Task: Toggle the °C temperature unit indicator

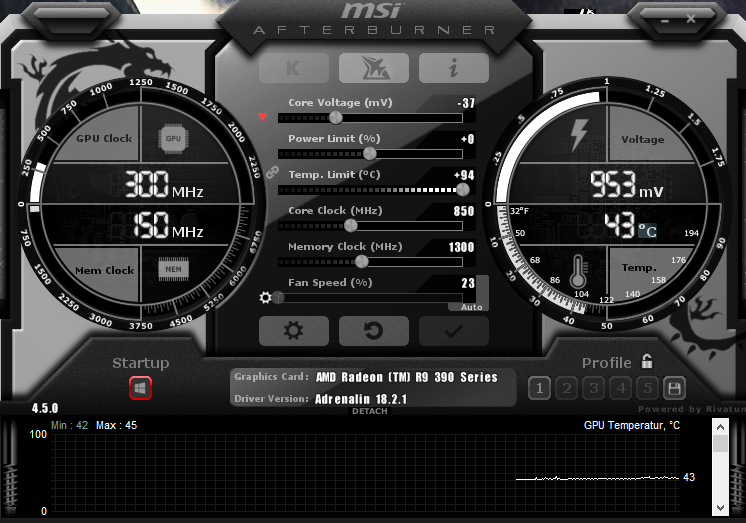Action: (647, 231)
